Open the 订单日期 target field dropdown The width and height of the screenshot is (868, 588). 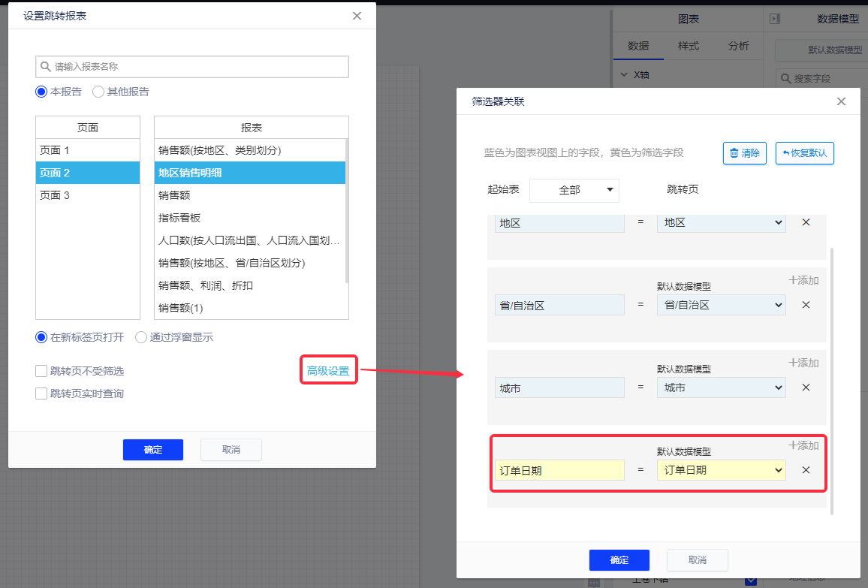coord(721,470)
